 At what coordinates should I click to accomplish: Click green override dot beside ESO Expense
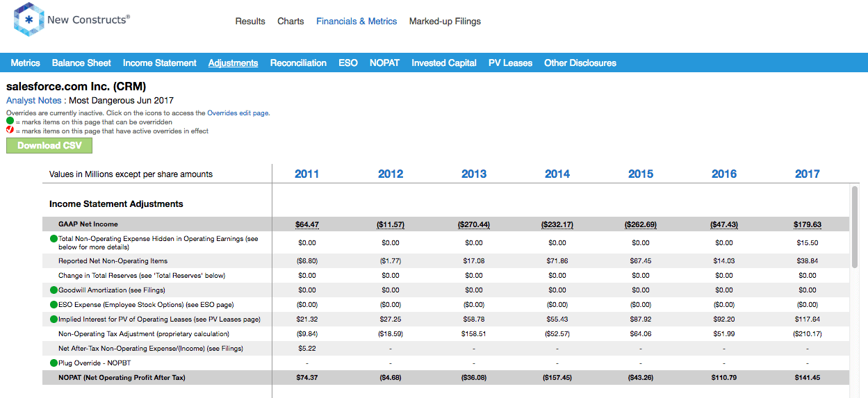54,305
